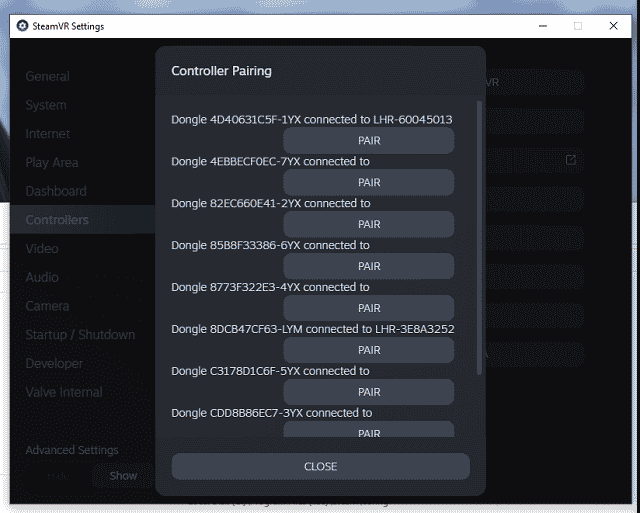Pair dongle 4EBBECF0EC-7YX

coord(369,182)
